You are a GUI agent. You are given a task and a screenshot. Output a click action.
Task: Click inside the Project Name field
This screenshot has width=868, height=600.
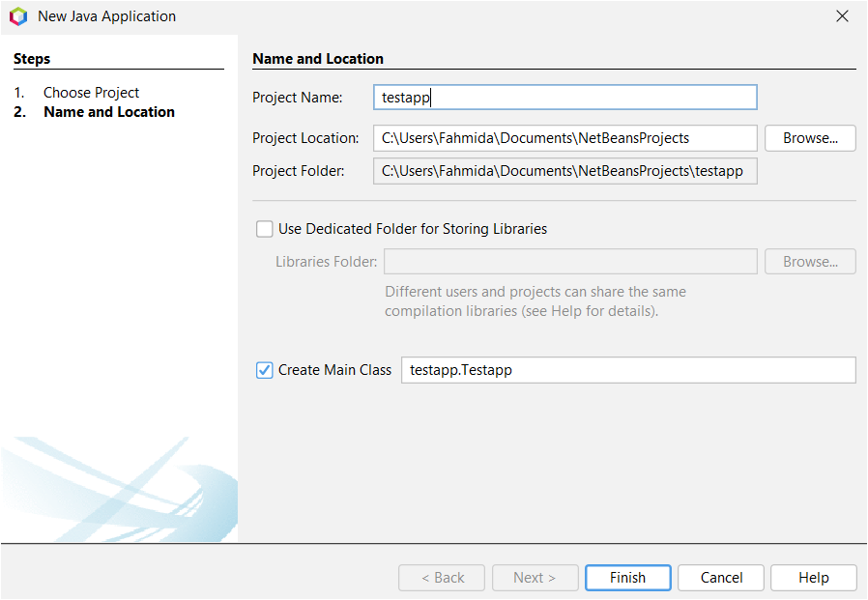click(565, 97)
